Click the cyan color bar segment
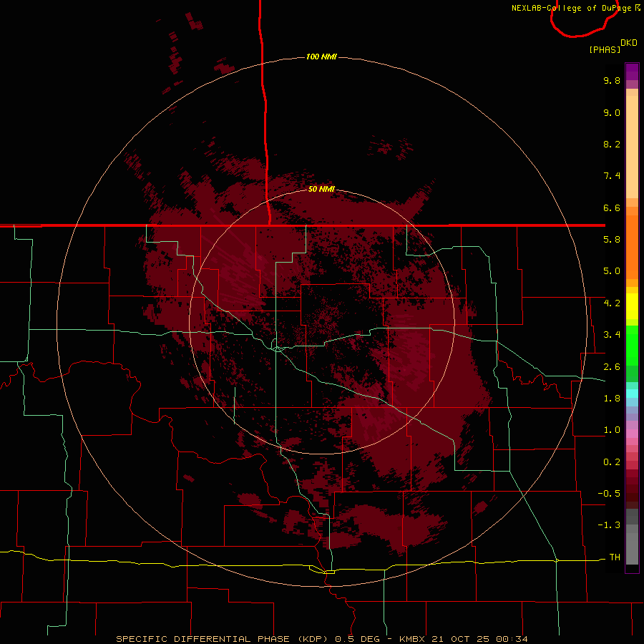The height and width of the screenshot is (644, 644). 632,394
